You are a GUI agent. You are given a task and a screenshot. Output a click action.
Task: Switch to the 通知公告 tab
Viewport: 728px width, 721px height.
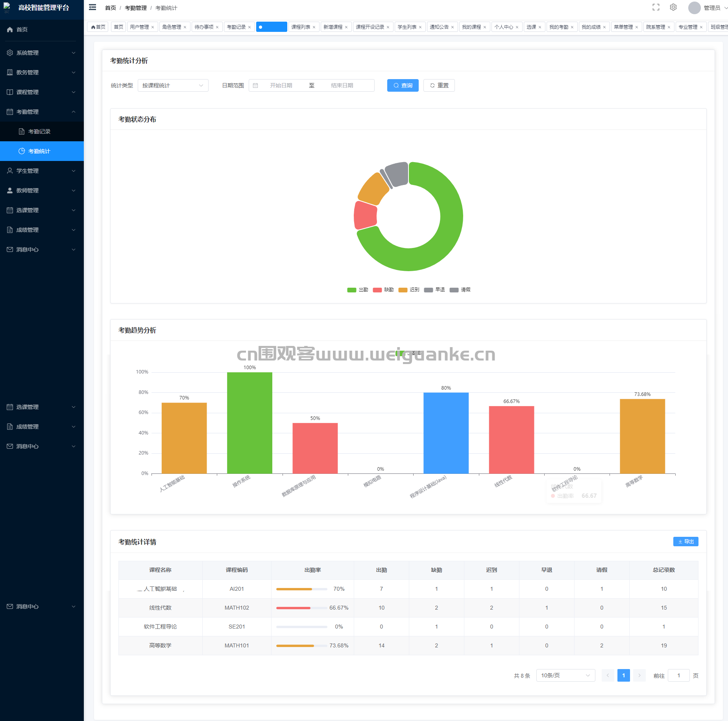[439, 27]
